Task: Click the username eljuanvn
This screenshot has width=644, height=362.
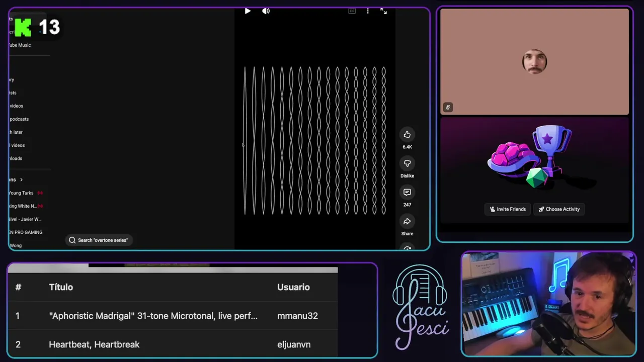Action: 294,344
